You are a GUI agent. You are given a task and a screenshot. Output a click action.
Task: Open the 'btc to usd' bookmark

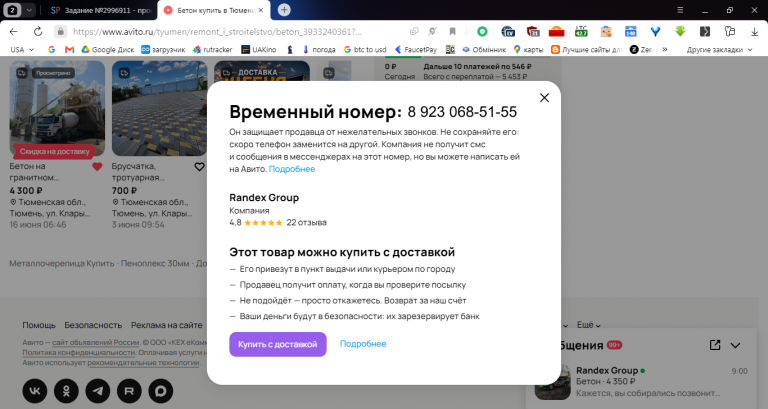(365, 49)
